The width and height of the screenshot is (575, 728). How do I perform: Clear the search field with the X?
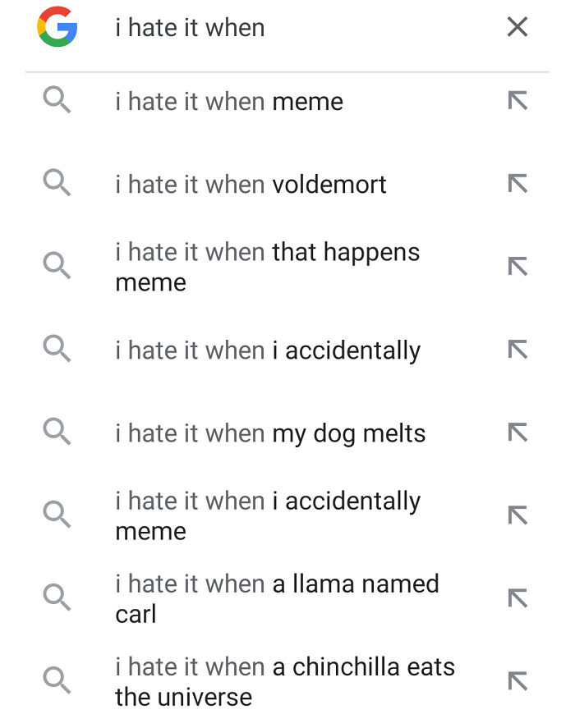[x=517, y=27]
